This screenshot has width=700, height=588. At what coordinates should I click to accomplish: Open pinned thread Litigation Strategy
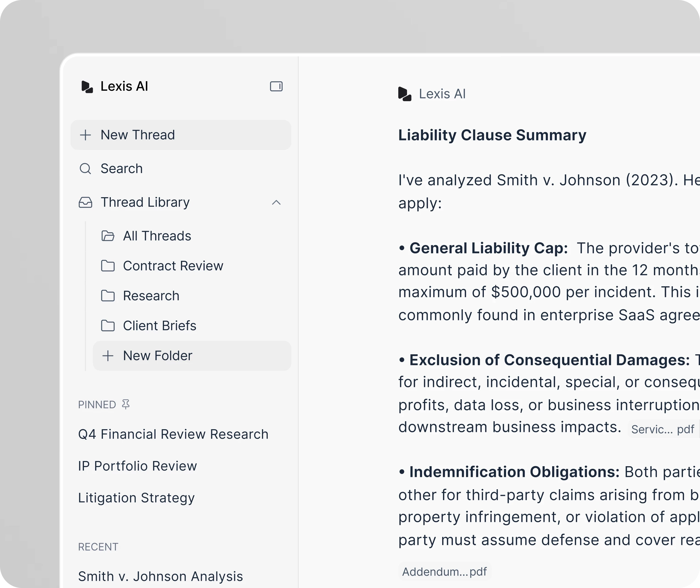pos(136,498)
